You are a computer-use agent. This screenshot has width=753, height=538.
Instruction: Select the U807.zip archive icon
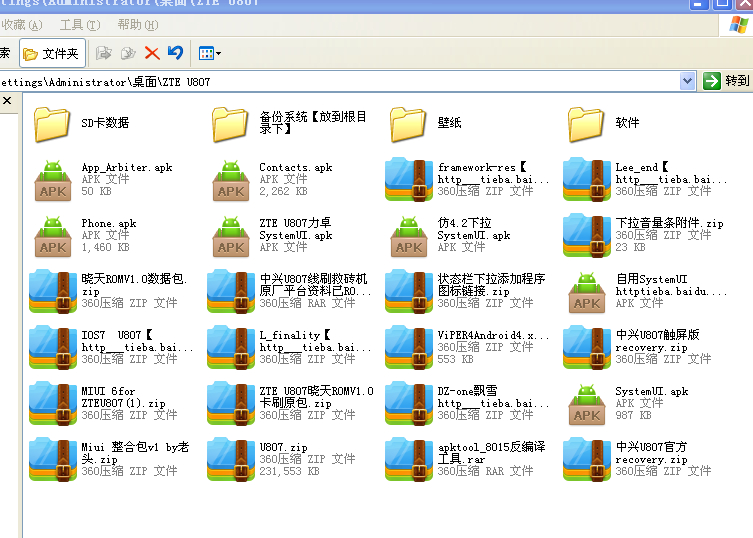pyautogui.click(x=231, y=459)
